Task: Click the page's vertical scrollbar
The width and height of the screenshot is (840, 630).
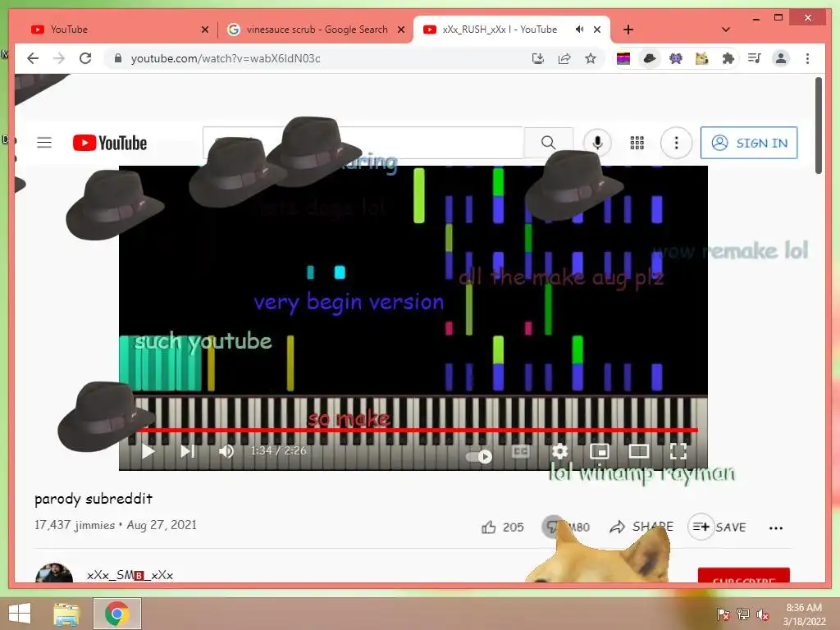Action: click(818, 126)
